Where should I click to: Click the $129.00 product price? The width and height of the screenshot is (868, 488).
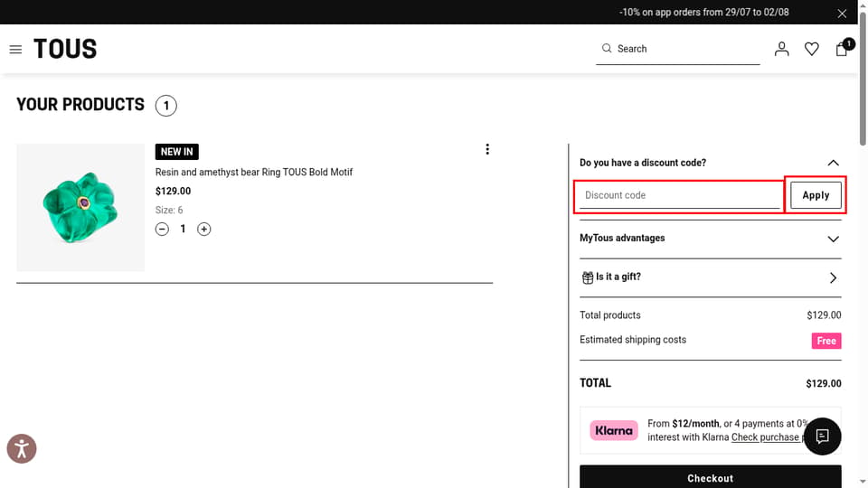(x=173, y=191)
